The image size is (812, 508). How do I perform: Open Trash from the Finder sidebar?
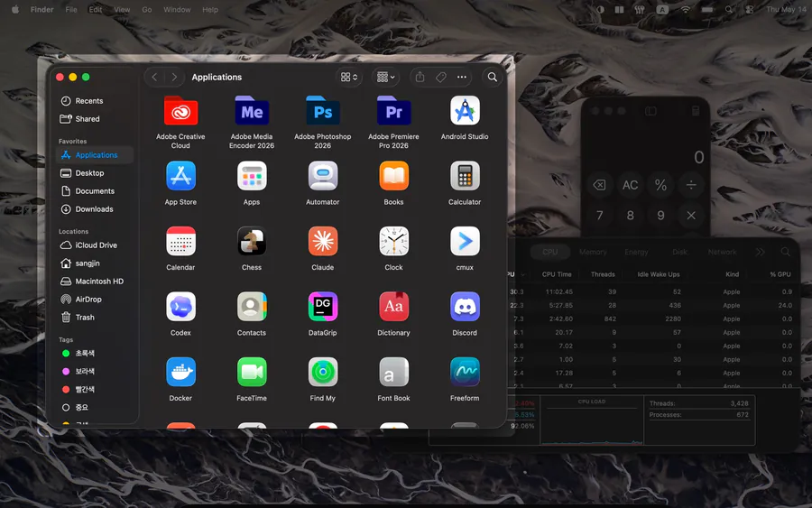click(x=95, y=318)
